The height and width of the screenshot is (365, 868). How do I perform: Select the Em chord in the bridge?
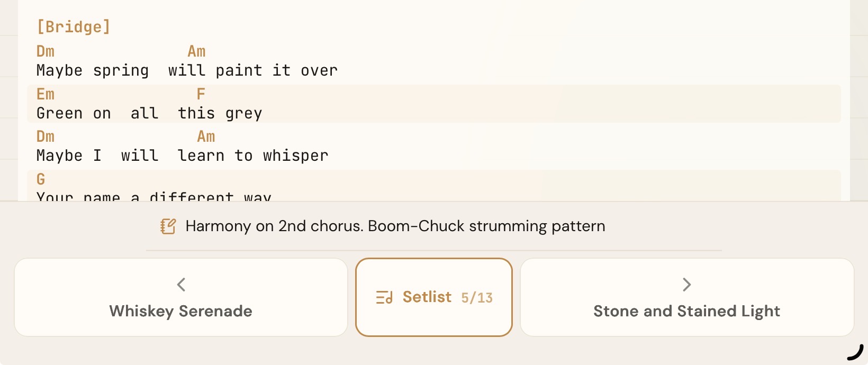45,94
